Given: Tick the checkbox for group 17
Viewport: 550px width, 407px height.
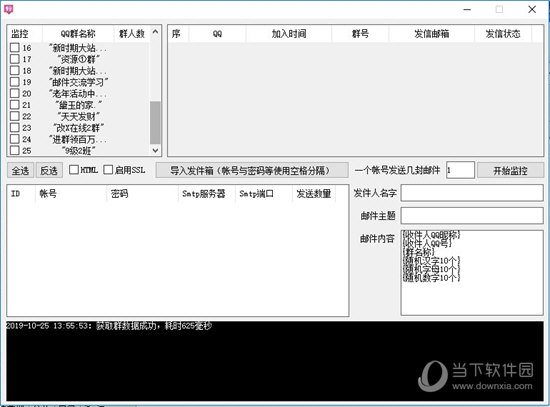Looking at the screenshot, I should click(14, 59).
